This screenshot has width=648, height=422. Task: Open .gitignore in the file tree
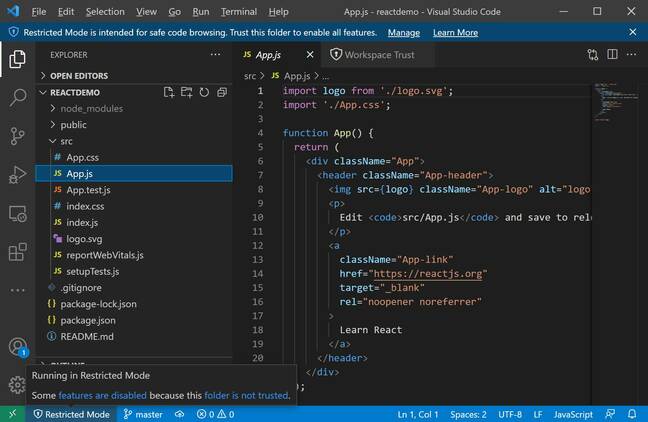(x=134, y=288)
